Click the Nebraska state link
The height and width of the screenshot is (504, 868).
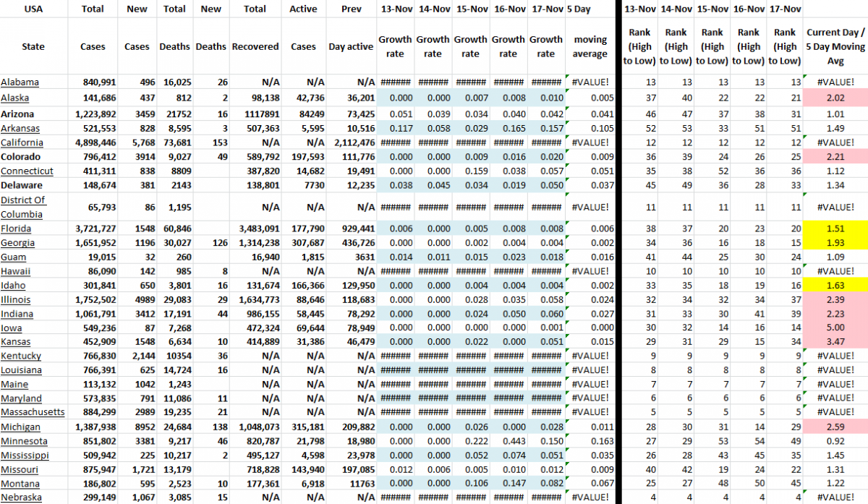(20, 497)
